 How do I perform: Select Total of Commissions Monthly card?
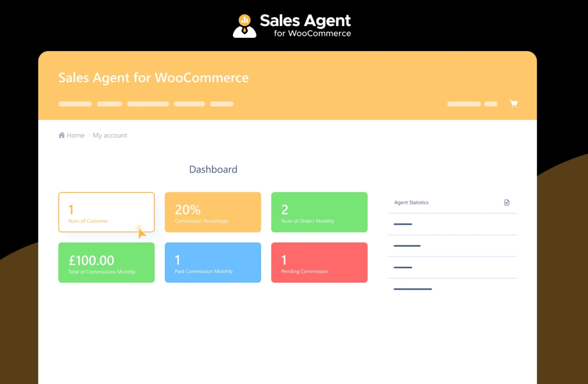(x=106, y=262)
